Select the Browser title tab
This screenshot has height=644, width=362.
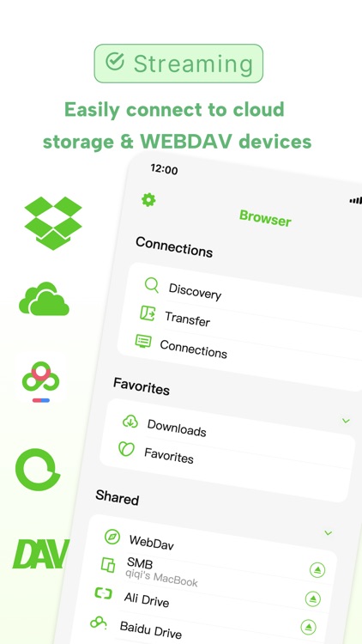(x=265, y=218)
